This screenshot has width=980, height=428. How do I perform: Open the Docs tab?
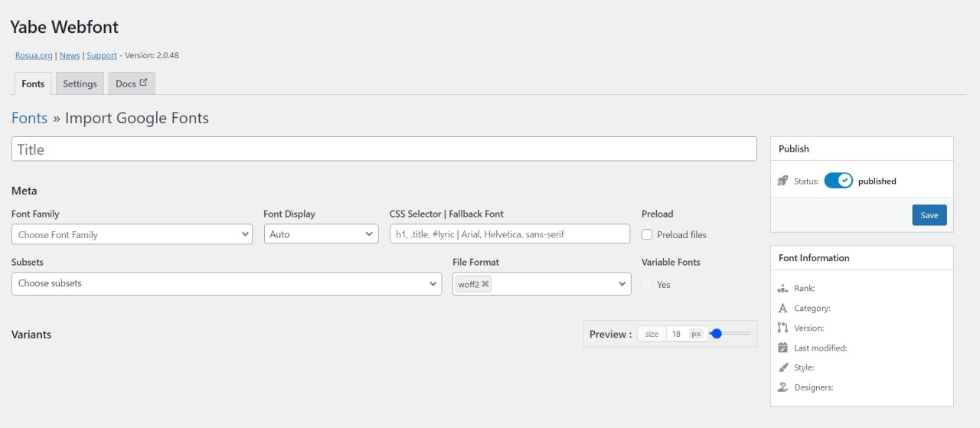tap(132, 83)
